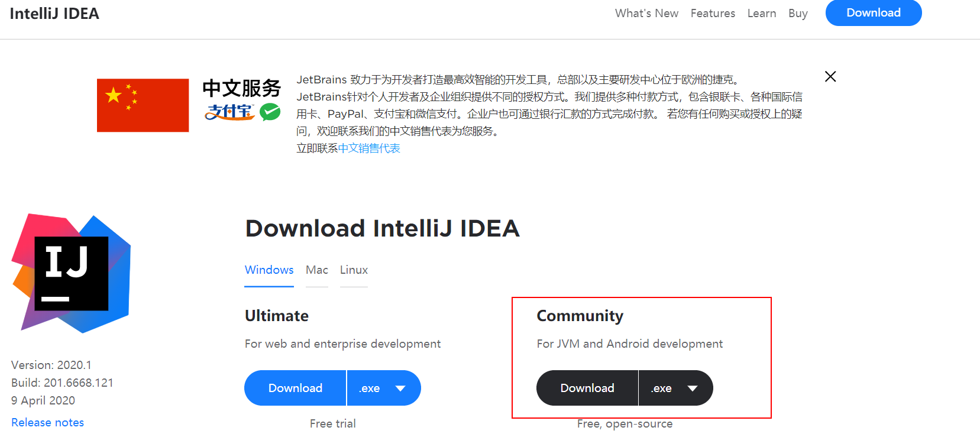
Task: Click the China flag image
Action: point(143,105)
